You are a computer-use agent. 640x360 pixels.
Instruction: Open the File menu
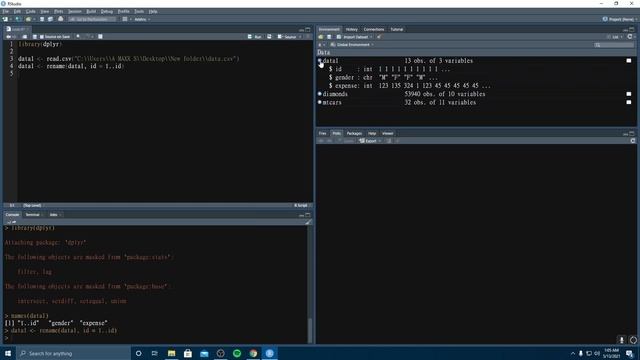coord(5,11)
